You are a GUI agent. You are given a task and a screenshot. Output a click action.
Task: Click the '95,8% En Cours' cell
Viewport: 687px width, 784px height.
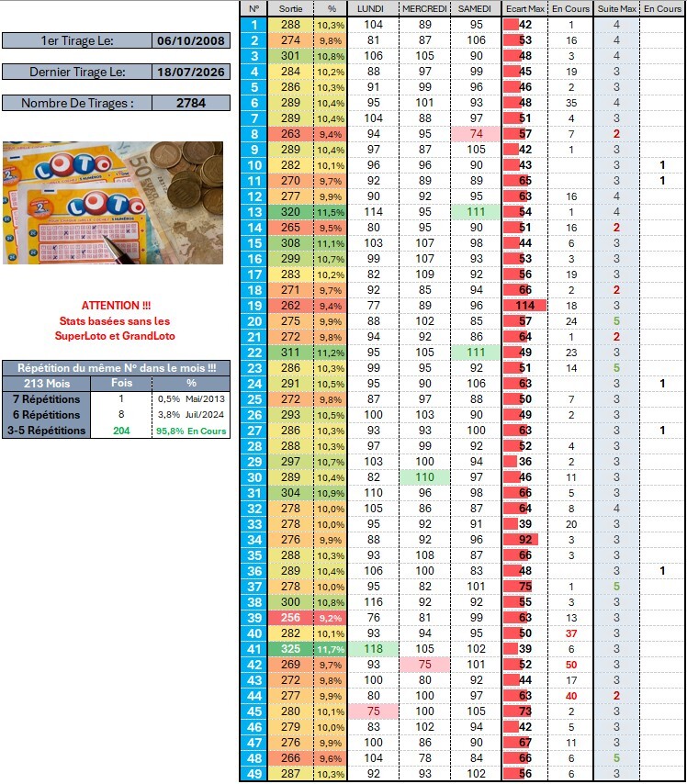tap(191, 431)
